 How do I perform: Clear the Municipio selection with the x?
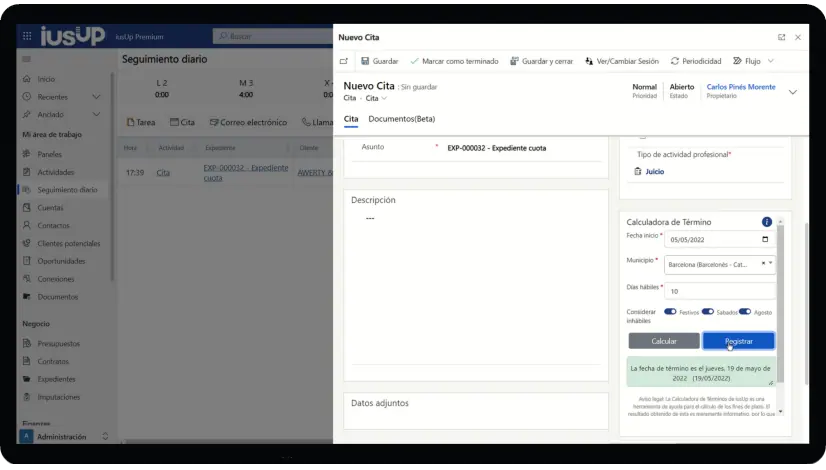(763, 265)
